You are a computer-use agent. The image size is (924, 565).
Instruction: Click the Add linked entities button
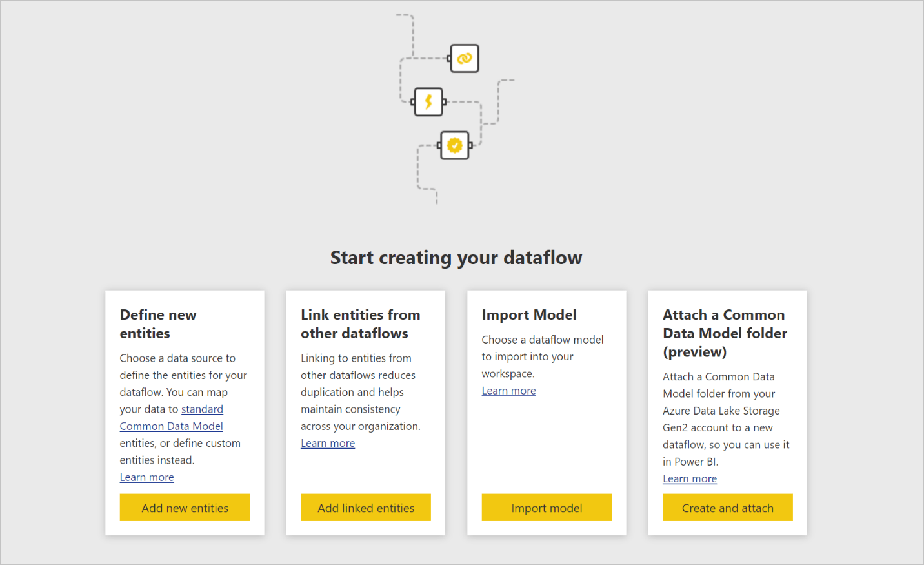pos(365,508)
